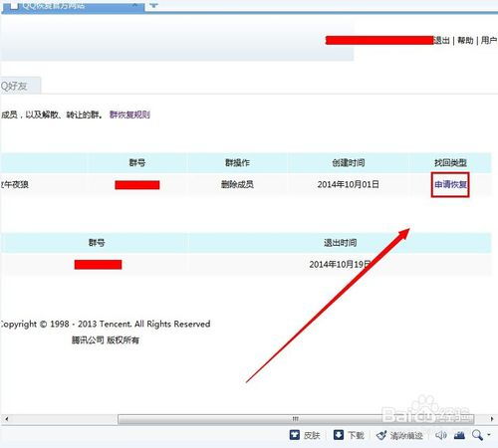Click the clear traces (清除痕迹) broom icon

[x=381, y=435]
